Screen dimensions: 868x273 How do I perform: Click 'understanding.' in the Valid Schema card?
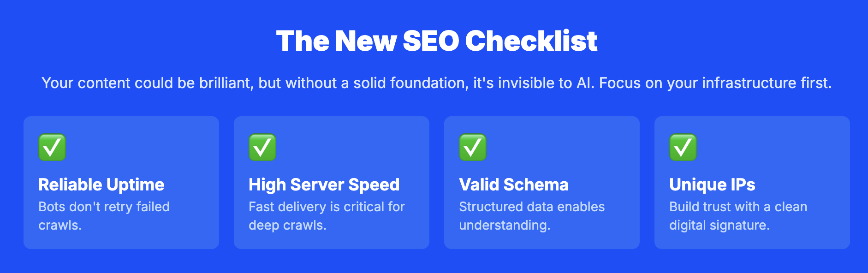(x=505, y=225)
